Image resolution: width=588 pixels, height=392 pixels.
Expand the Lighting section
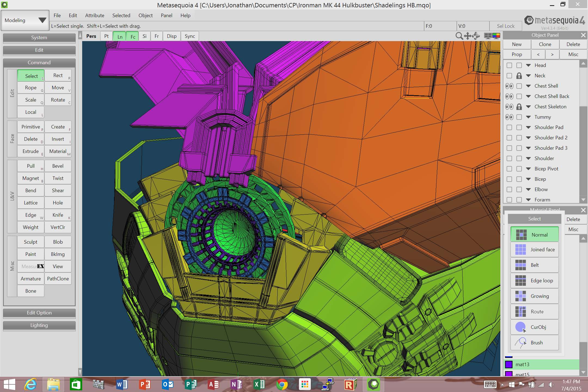(39, 325)
